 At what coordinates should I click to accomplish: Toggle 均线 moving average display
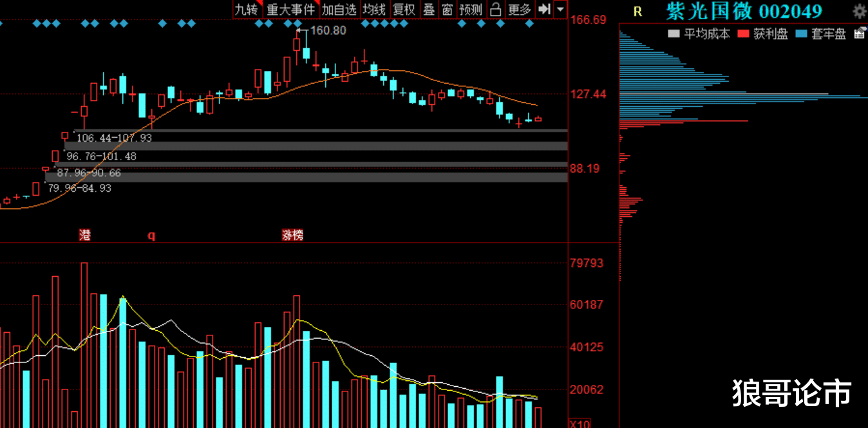373,9
